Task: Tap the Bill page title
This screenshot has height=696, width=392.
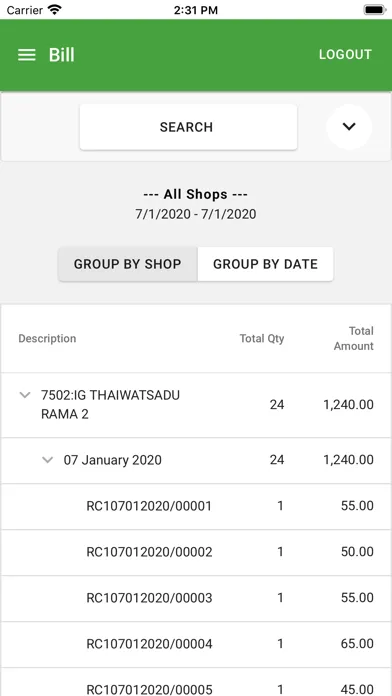Action: (62, 55)
